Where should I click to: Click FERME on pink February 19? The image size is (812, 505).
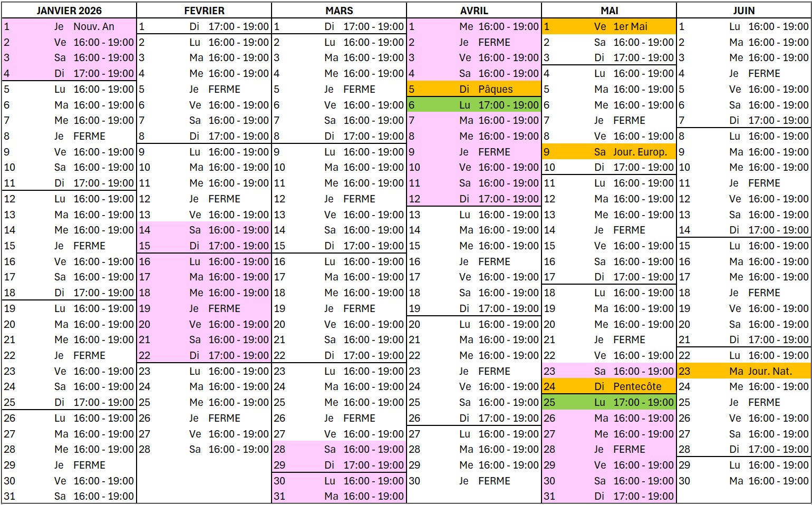(x=224, y=308)
